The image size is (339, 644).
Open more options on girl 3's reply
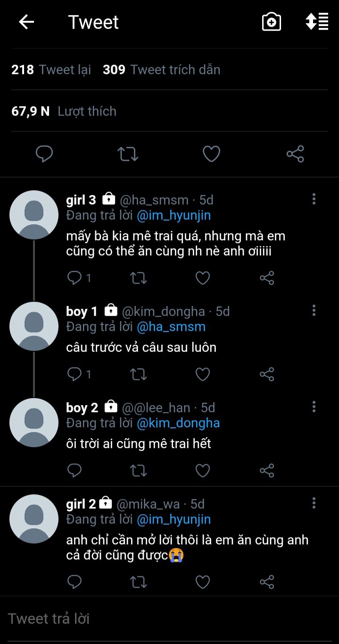(314, 199)
